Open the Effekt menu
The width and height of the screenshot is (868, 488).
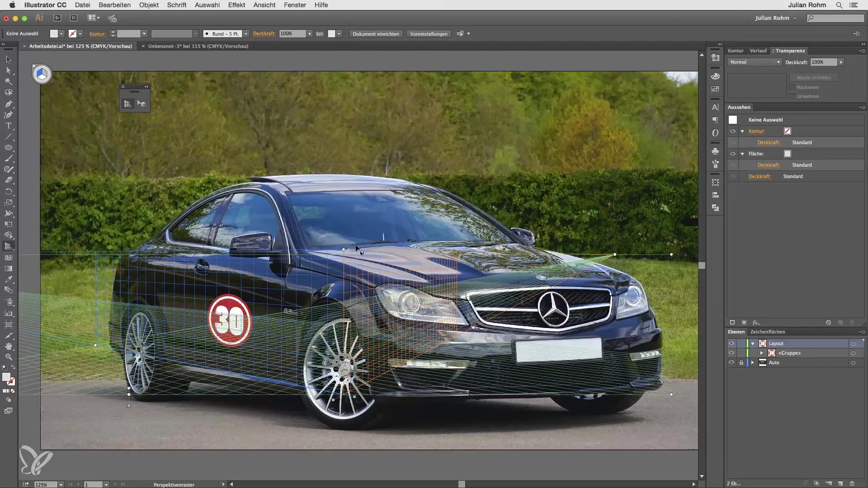[236, 5]
